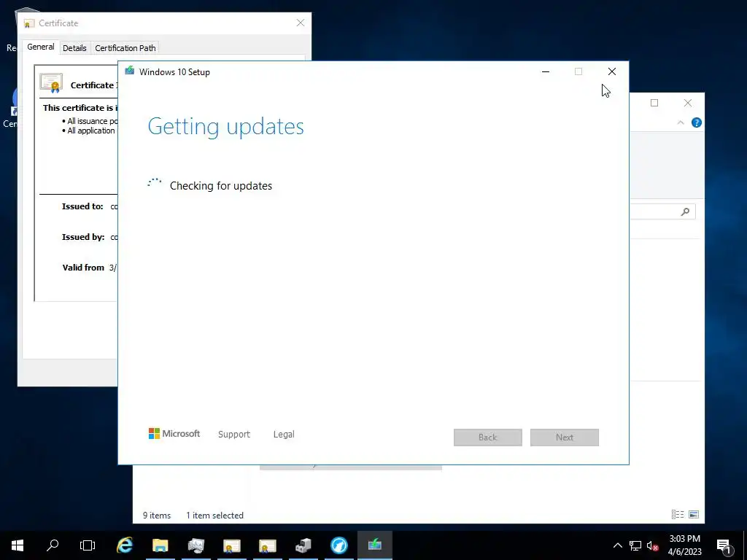Close the Certificate dialog
Image resolution: width=747 pixels, height=560 pixels.
(301, 23)
